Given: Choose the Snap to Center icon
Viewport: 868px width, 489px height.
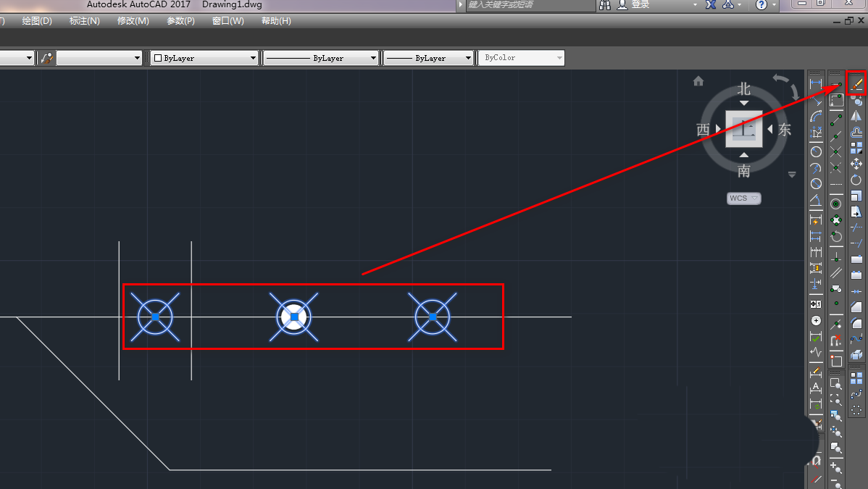Looking at the screenshot, I should (836, 204).
